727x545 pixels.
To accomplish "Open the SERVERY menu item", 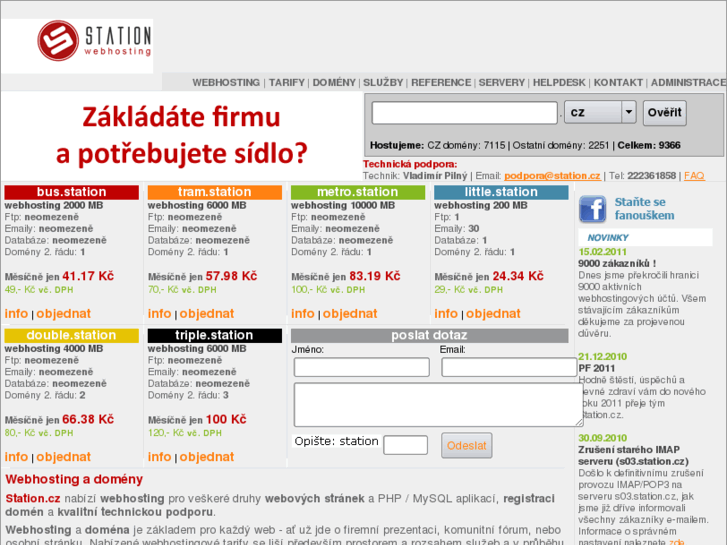I will 502,83.
